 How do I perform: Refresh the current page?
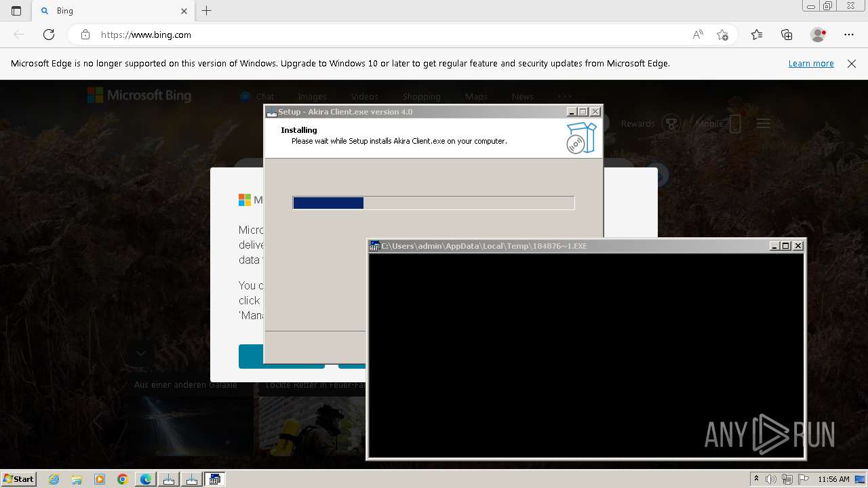(49, 35)
